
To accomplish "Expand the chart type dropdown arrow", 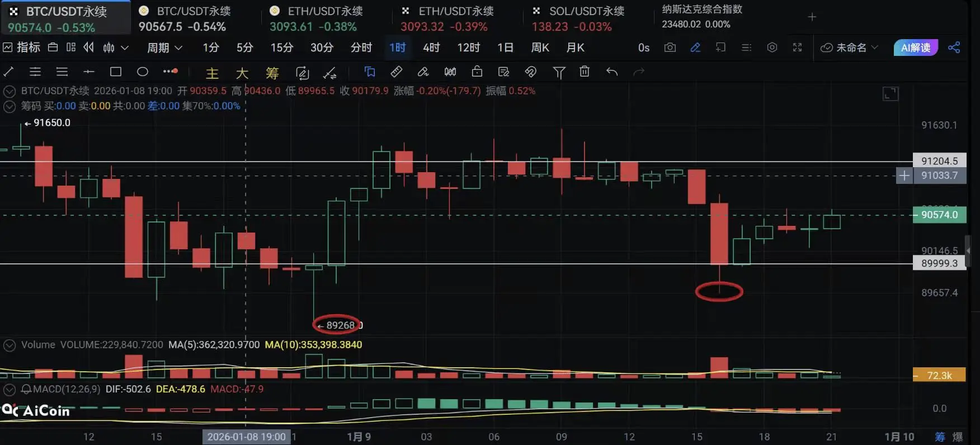I will [125, 48].
